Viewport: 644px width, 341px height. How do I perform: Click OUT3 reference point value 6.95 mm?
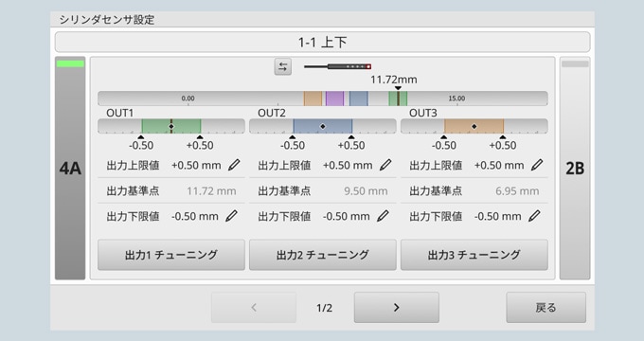point(517,191)
